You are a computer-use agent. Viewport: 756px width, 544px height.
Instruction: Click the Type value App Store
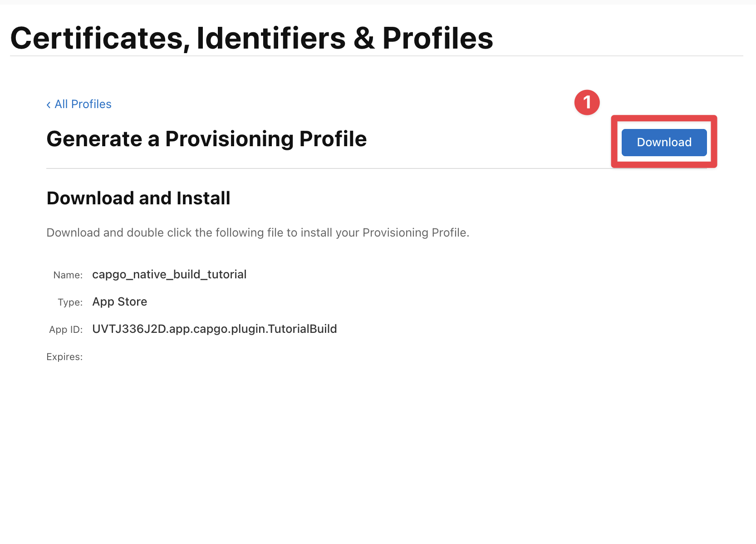(119, 302)
